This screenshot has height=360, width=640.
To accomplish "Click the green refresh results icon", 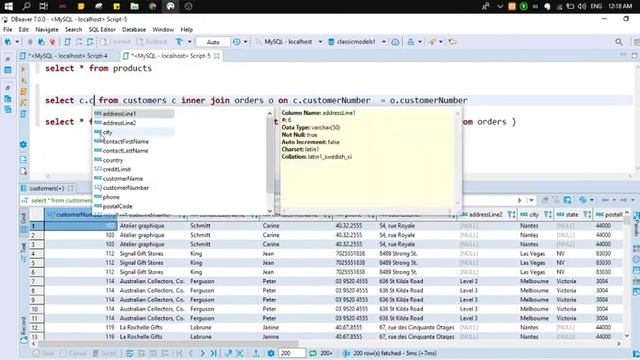I will (313, 353).
